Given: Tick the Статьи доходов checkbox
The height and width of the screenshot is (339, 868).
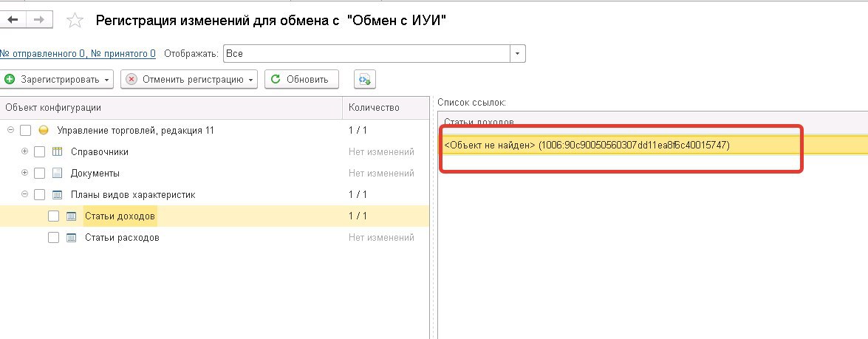Looking at the screenshot, I should (53, 216).
